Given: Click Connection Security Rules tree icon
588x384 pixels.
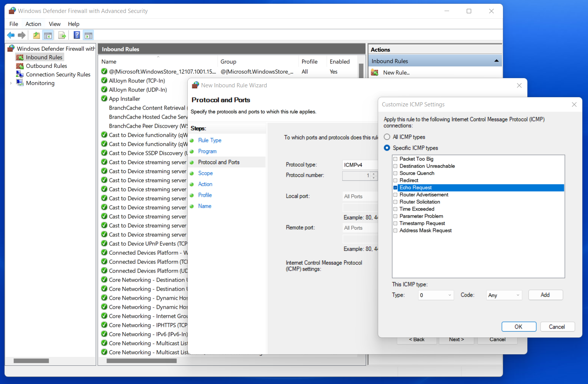Looking at the screenshot, I should point(20,74).
